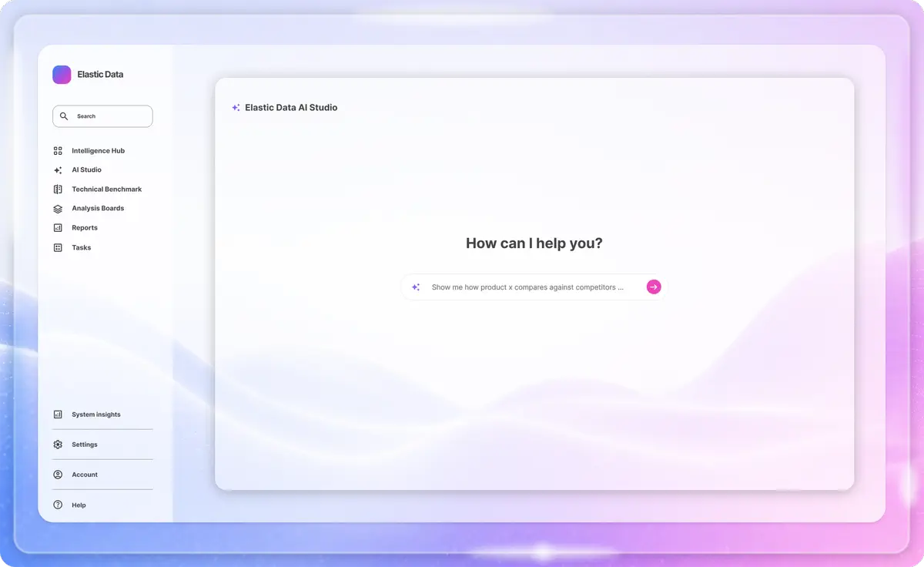Click sparkle icon beside Elastic Data AI Studio title
The width and height of the screenshot is (924, 567).
(236, 108)
